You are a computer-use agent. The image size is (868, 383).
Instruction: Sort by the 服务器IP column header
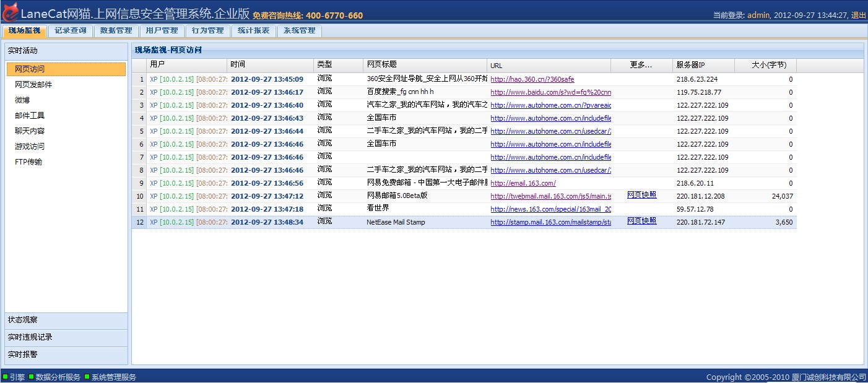(703, 64)
